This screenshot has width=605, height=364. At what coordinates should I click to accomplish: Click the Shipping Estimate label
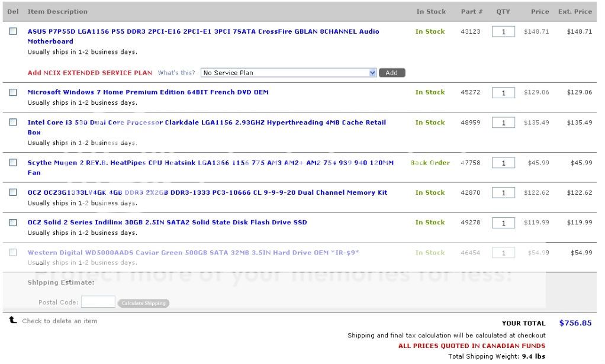(x=61, y=282)
